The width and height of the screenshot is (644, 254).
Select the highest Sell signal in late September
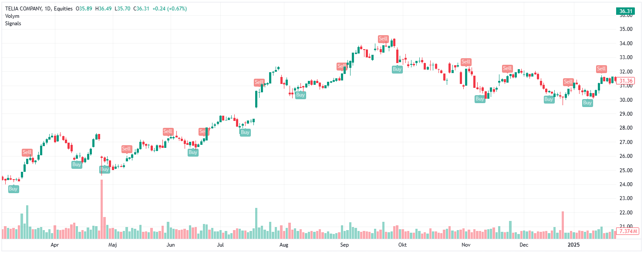tap(383, 39)
